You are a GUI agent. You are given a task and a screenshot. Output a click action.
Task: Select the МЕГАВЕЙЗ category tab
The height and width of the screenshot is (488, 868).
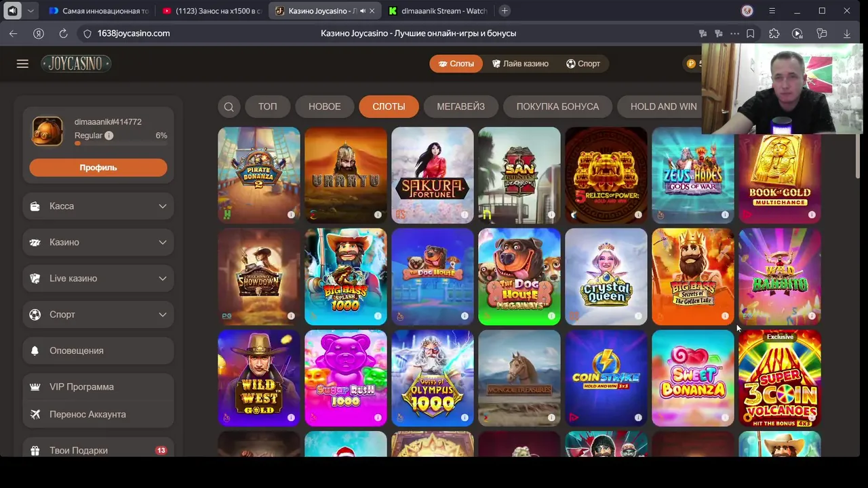point(460,106)
